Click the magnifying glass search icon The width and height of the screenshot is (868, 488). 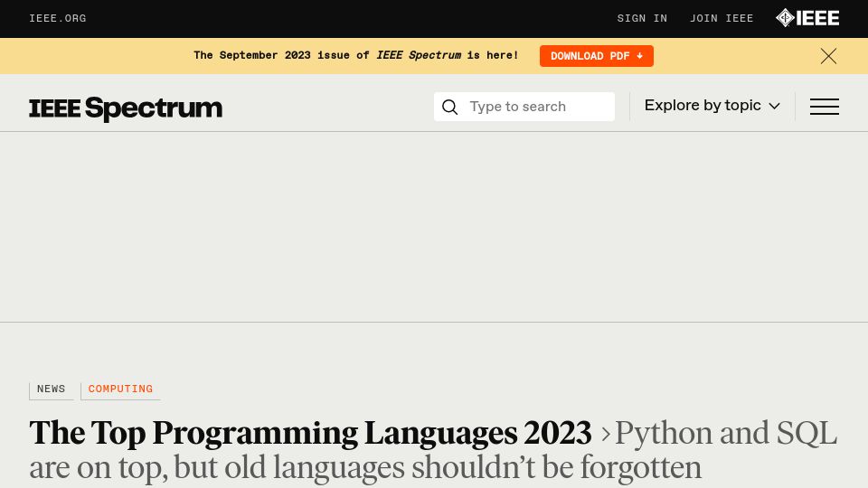click(x=449, y=107)
